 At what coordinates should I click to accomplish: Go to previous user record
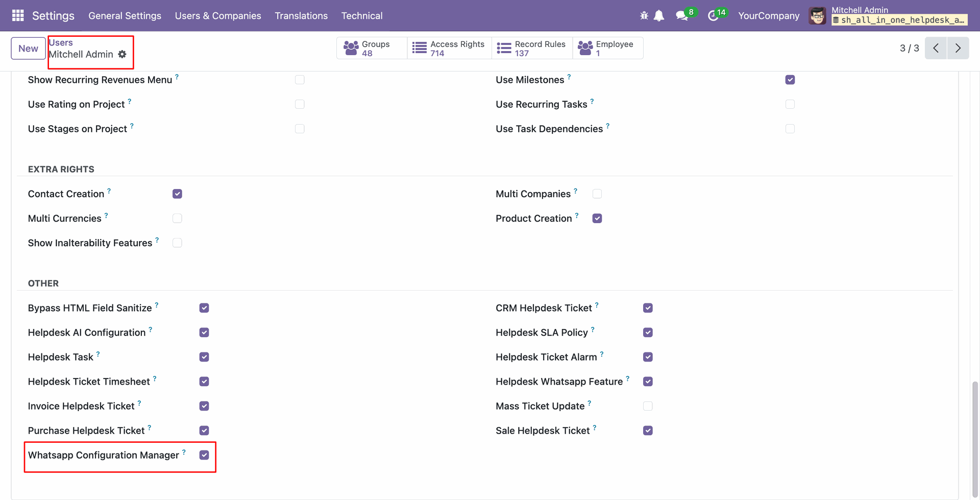click(936, 48)
